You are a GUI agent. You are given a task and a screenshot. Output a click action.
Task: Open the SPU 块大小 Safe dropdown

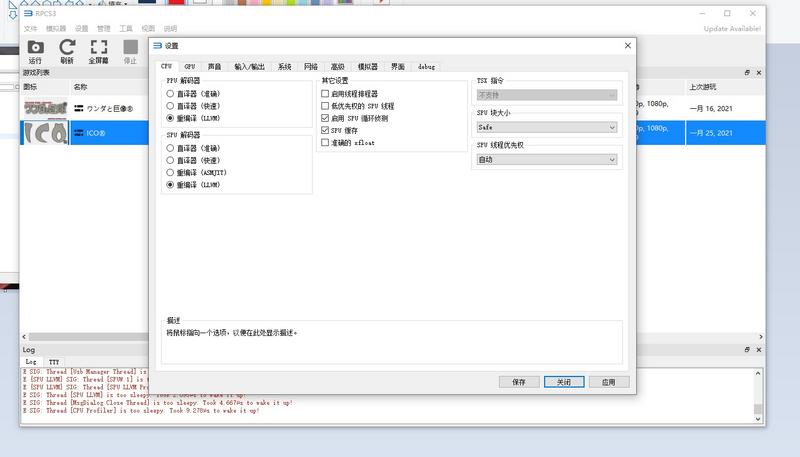(x=547, y=128)
